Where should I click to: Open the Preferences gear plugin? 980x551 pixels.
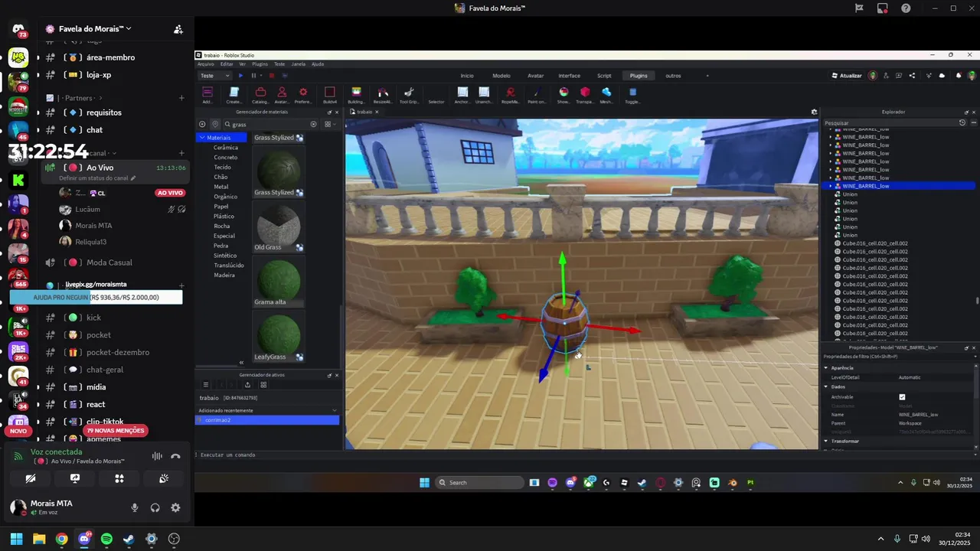(303, 93)
